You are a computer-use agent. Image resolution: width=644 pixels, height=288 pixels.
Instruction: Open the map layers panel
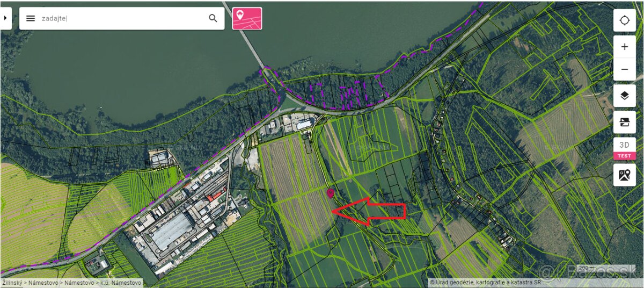coord(625,96)
